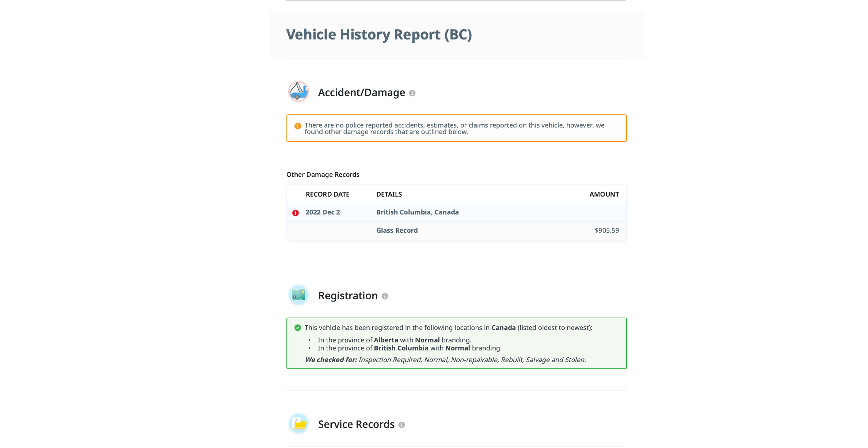
Task: Click the Registration map icon
Action: click(x=298, y=295)
